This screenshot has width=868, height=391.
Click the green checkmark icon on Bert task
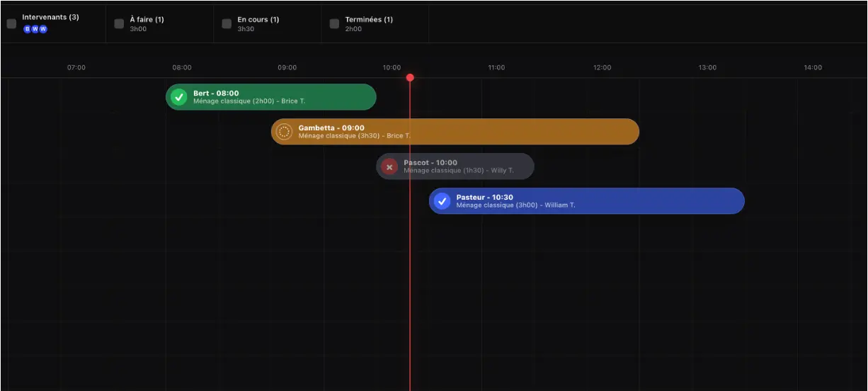(179, 97)
